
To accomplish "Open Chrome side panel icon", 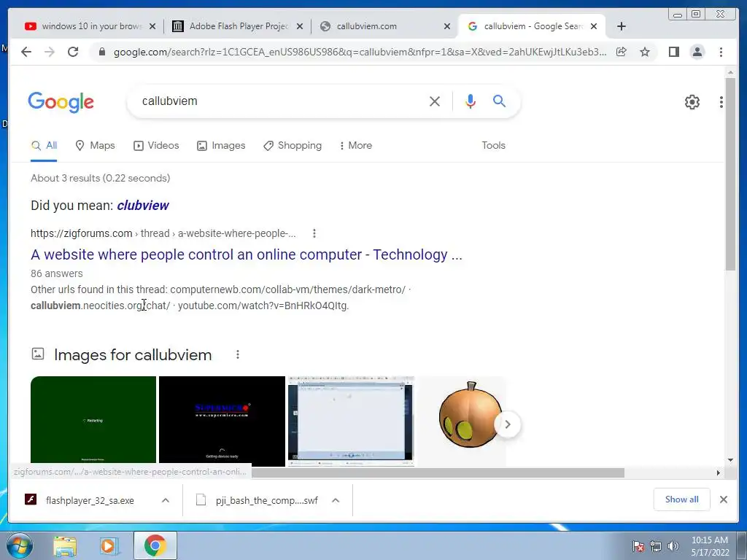I will (673, 52).
